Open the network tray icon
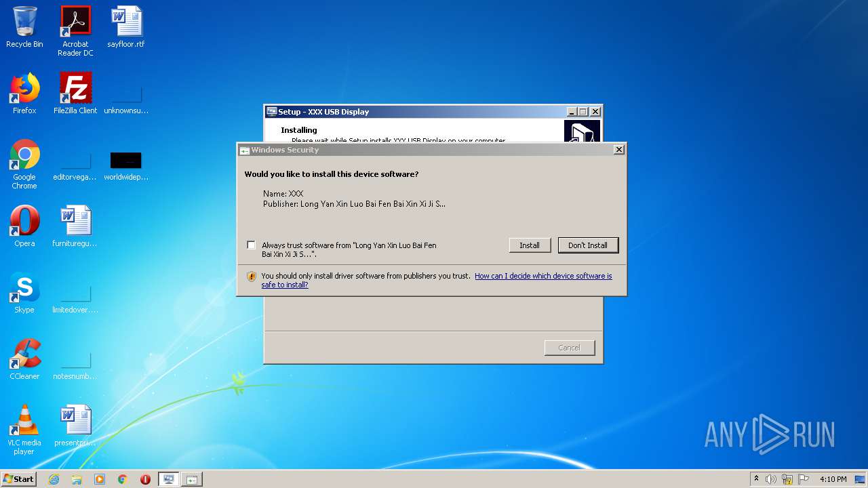Image resolution: width=868 pixels, height=488 pixels. click(x=787, y=479)
